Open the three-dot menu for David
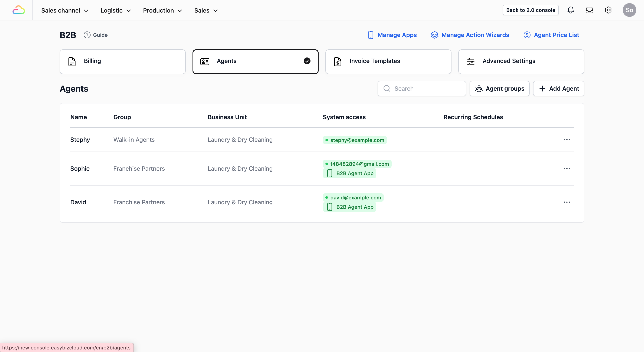Screen dimensions: 644x352 (x=566, y=202)
